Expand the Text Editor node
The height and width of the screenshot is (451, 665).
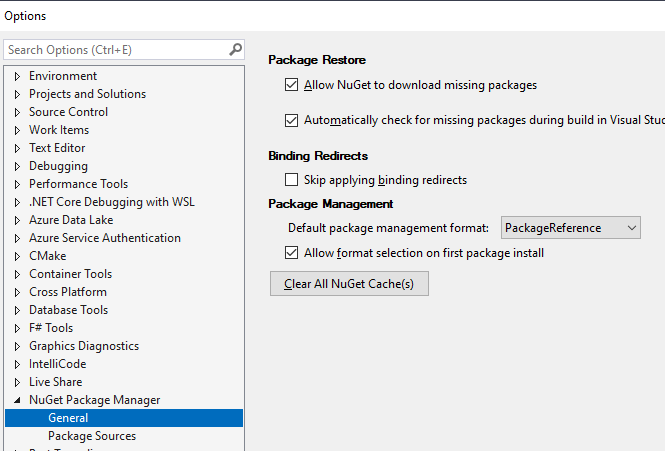[x=17, y=148]
